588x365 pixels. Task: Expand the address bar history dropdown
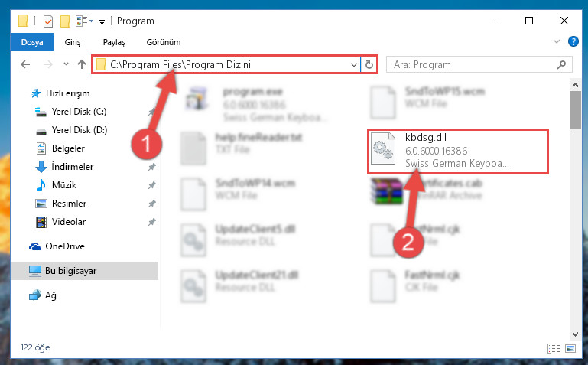[x=353, y=64]
